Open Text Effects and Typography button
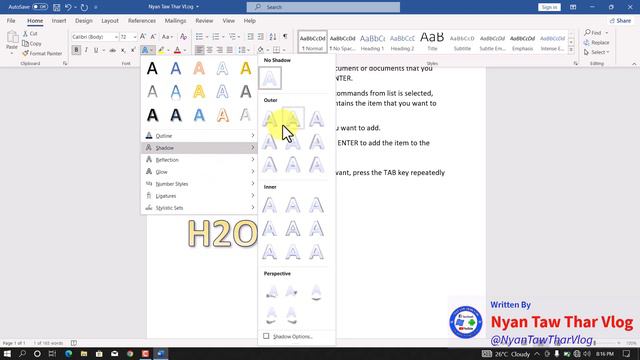Screen dimensions: 640x360 point(145,50)
